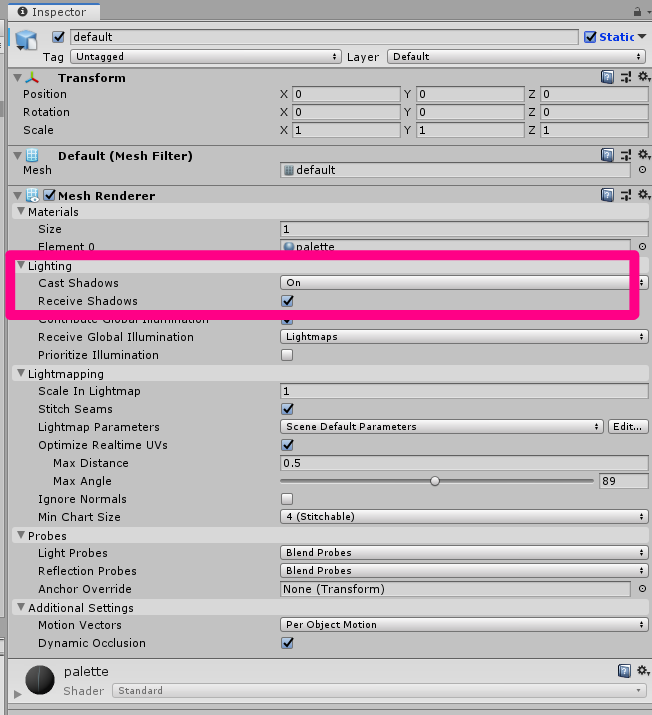Click the Inspector info icon

pyautogui.click(x=22, y=11)
